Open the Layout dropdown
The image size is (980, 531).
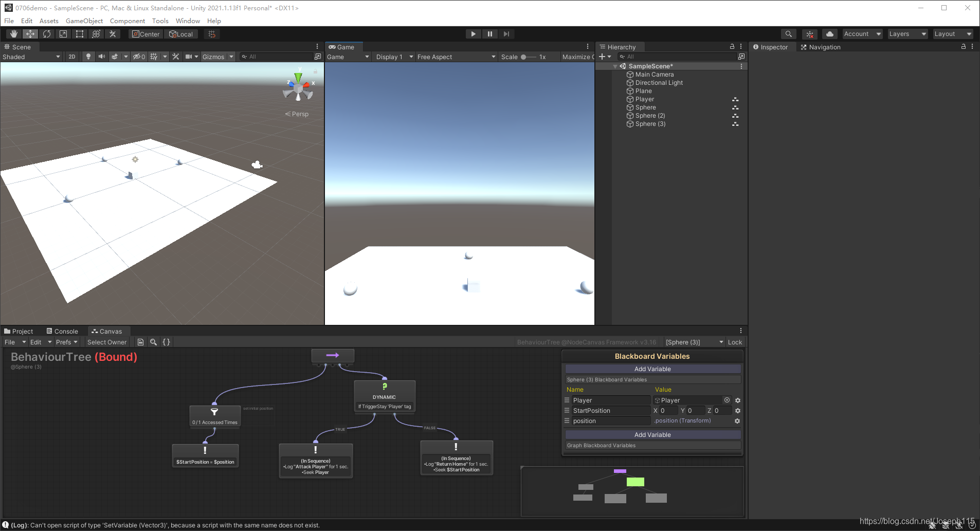(952, 33)
